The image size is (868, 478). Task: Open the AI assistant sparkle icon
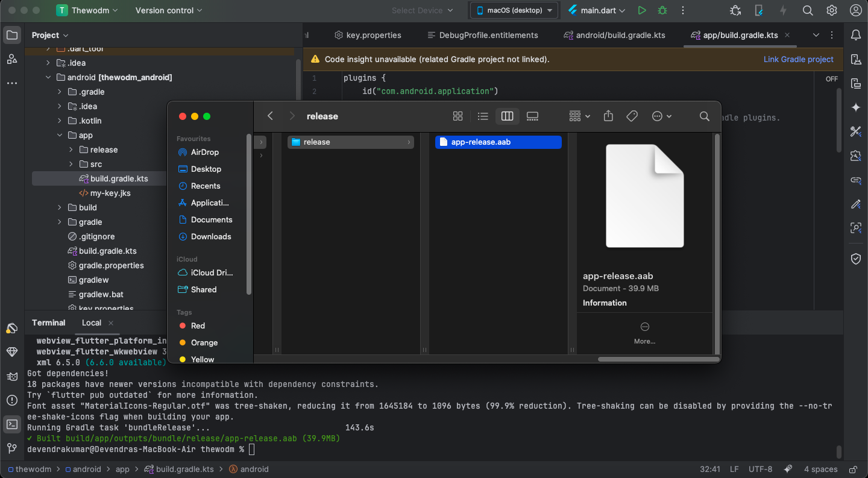(856, 107)
